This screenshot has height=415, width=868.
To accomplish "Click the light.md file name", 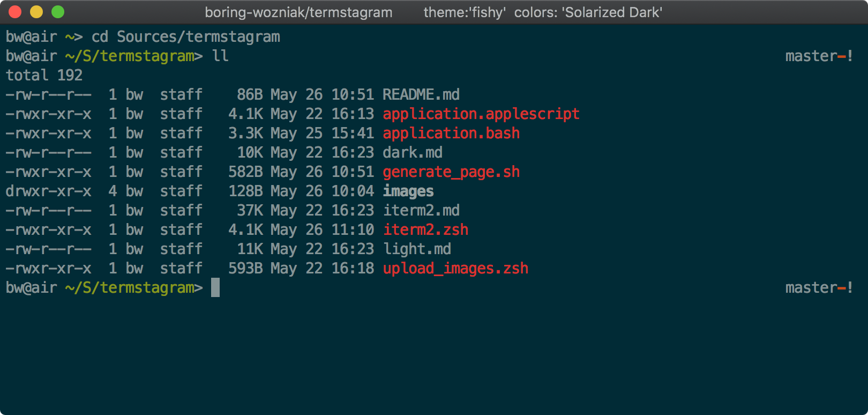I will tap(417, 249).
